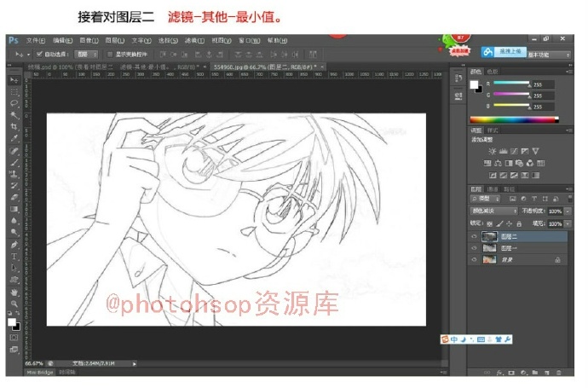Open the auto-select 图层 dropdown
588x388 pixels.
click(86, 55)
